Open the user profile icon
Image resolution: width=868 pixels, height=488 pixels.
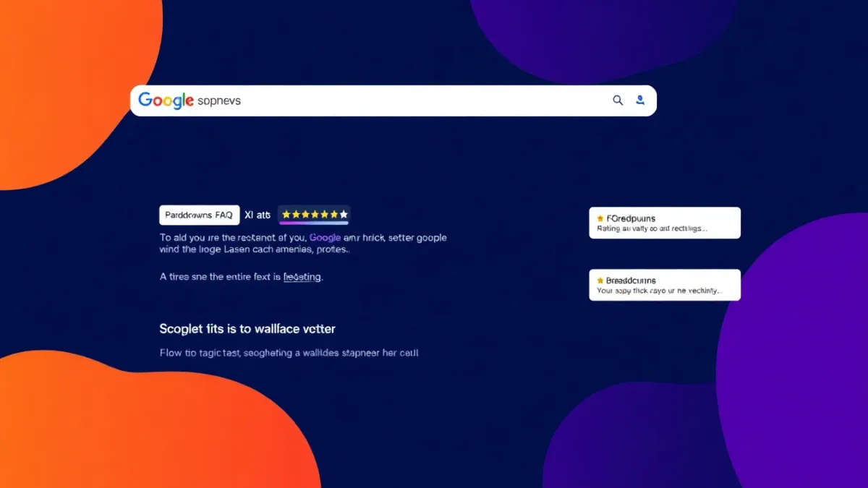pyautogui.click(x=639, y=100)
